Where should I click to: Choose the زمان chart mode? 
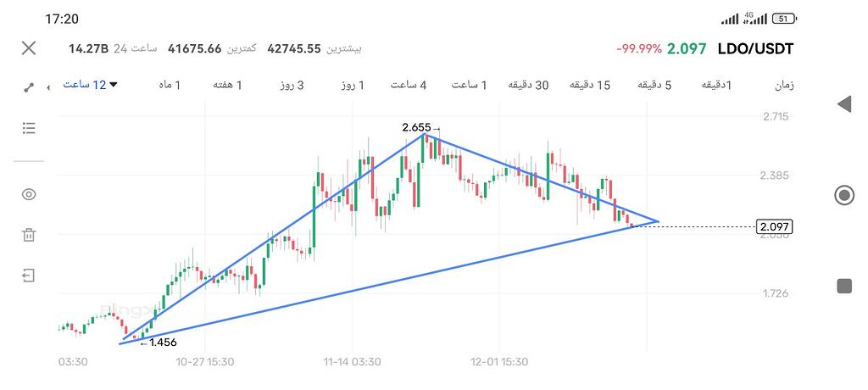point(784,85)
